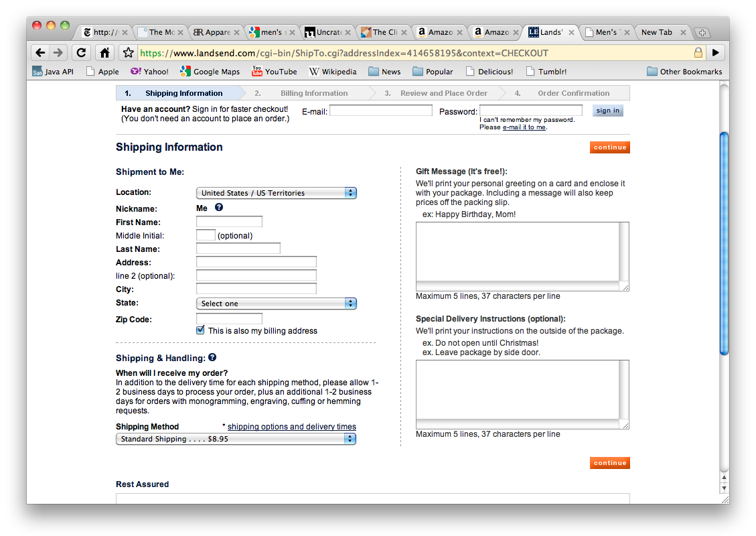
Task: Bookmark this page with the star icon
Action: tap(129, 52)
